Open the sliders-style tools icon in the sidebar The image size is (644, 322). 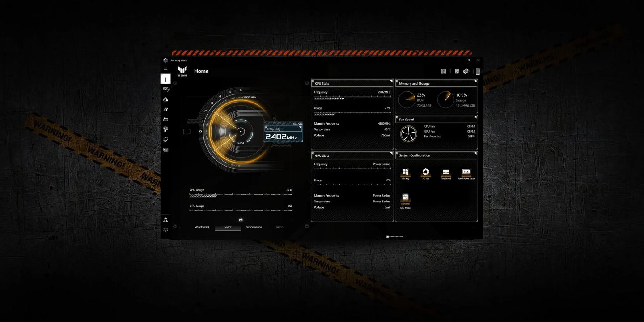click(x=165, y=129)
